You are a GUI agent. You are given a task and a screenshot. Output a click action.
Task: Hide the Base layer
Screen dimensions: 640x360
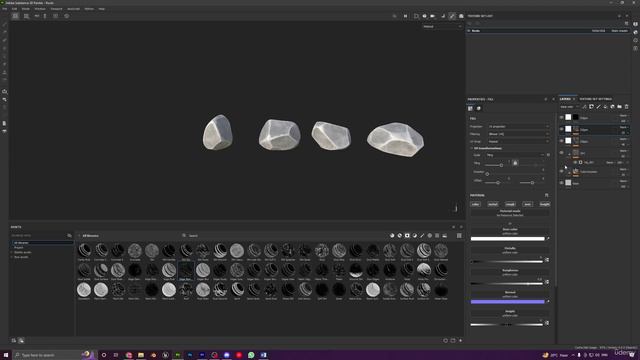point(561,183)
